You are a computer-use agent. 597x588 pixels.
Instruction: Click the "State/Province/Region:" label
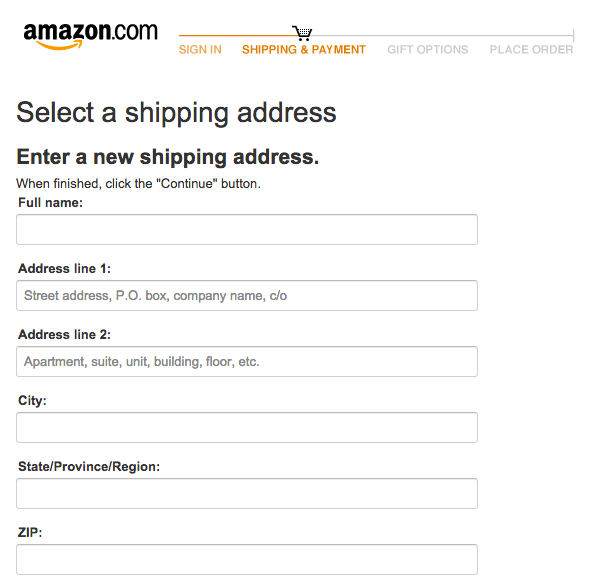[89, 467]
